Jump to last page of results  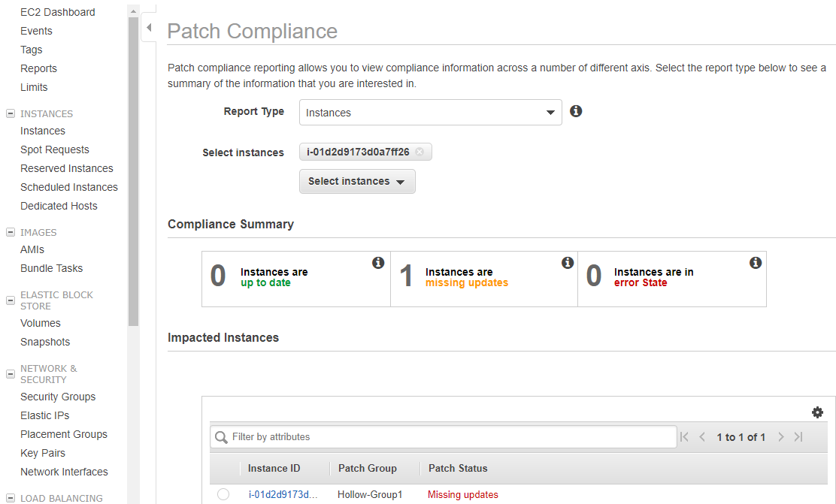(798, 437)
